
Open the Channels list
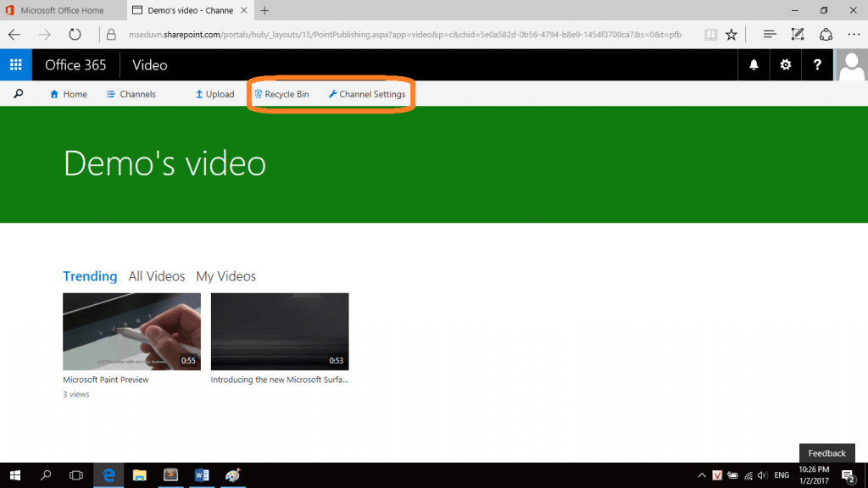coord(131,94)
